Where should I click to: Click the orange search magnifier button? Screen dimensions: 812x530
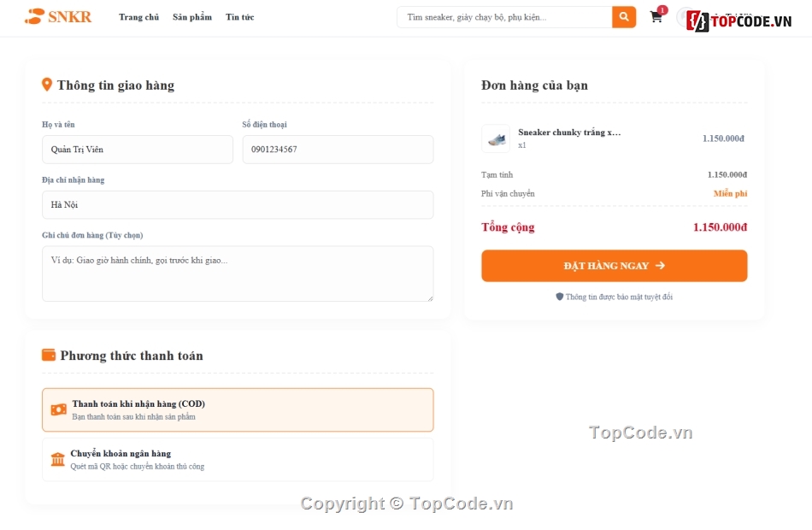[623, 17]
